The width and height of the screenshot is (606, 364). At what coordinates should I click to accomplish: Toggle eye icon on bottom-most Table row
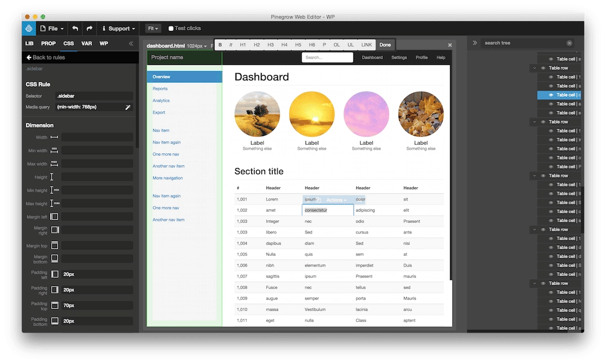click(543, 283)
